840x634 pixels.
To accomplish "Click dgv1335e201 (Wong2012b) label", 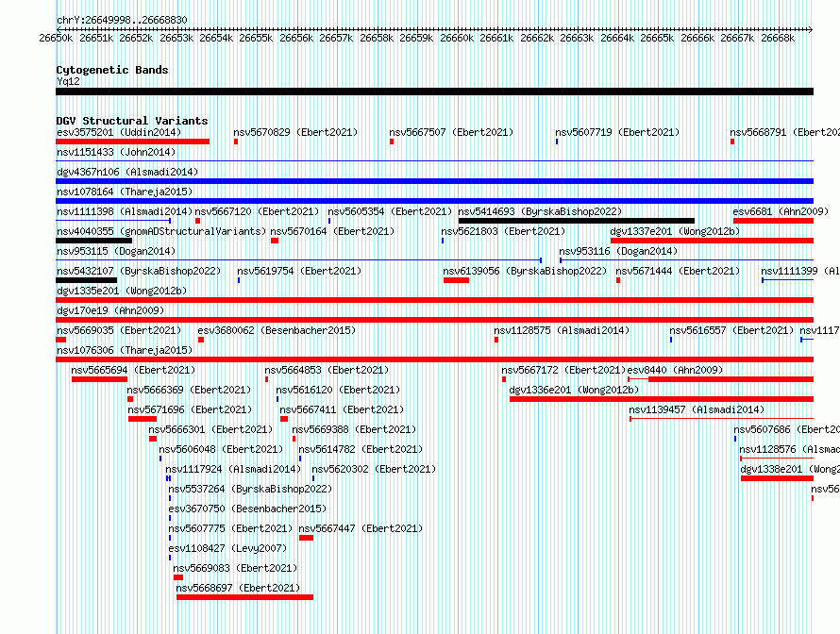I will click(x=122, y=291).
